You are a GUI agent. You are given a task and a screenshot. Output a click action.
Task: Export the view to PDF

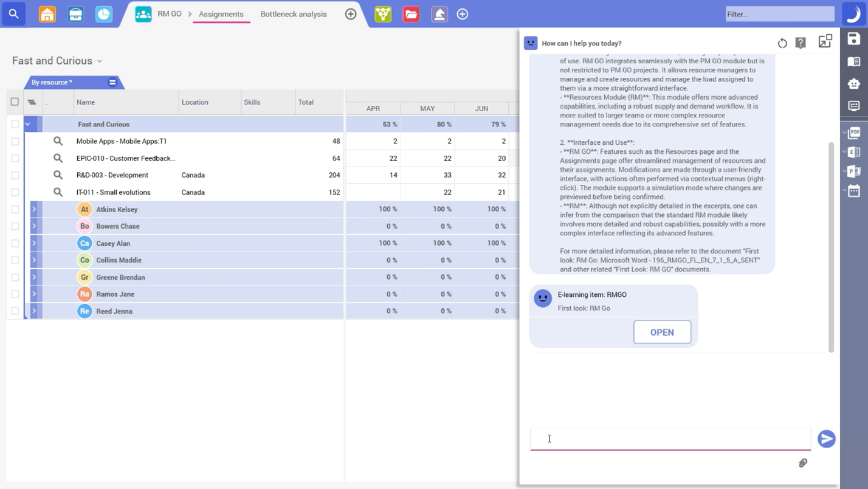853,133
